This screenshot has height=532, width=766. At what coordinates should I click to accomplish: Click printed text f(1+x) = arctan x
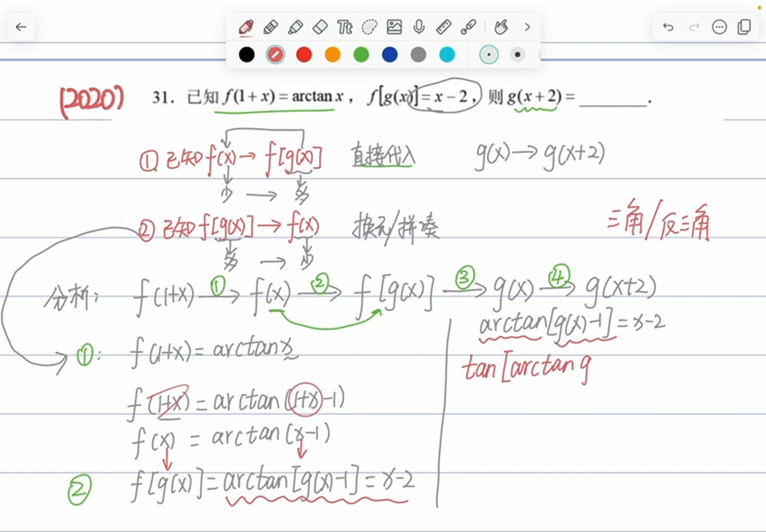click(x=282, y=96)
